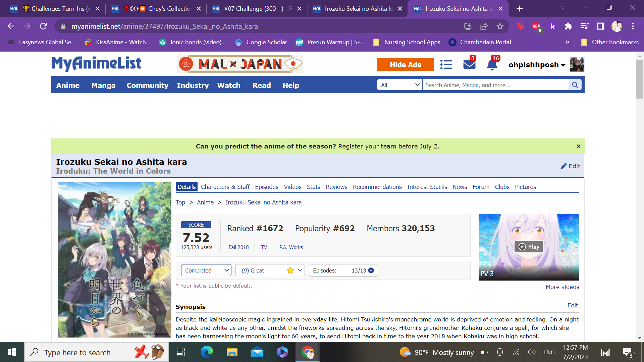Open the Chrome profile avatar
Image resolution: width=644 pixels, height=362 pixels.
[x=617, y=26]
